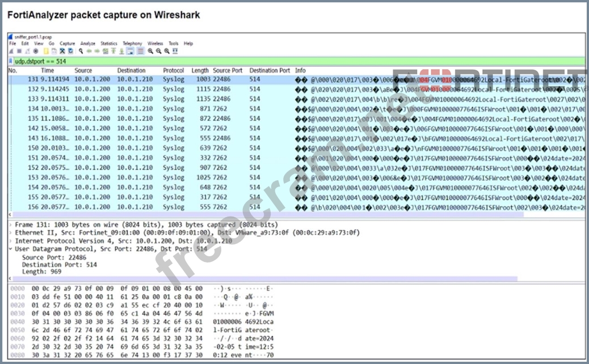Toggle the colorize packet list icon
Image resolution: width=589 pixels, height=364 pixels.
click(x=140, y=51)
